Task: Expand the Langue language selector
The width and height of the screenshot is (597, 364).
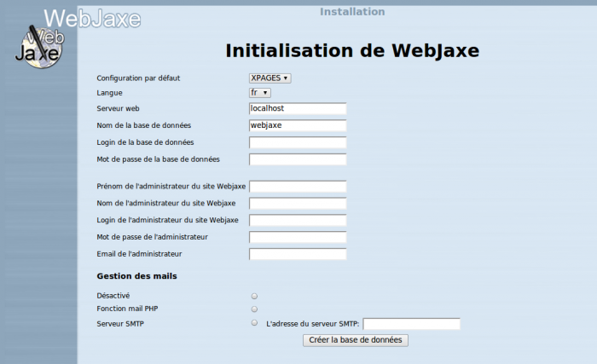Action: click(260, 92)
